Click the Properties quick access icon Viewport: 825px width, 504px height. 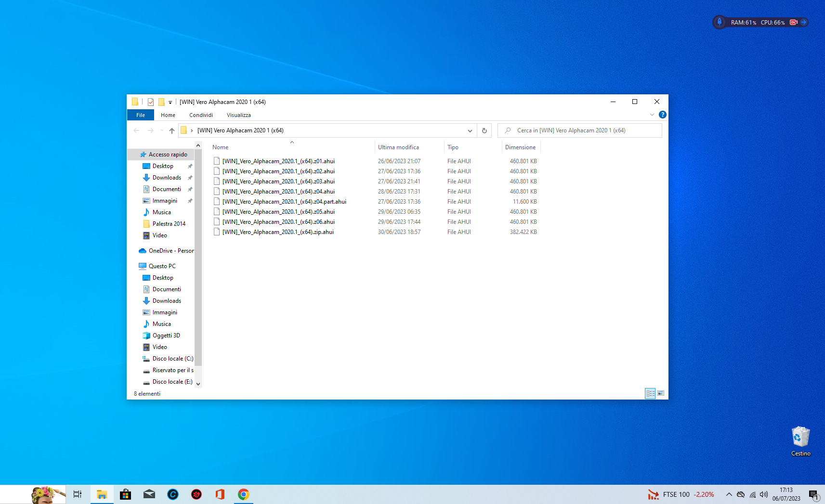[151, 102]
